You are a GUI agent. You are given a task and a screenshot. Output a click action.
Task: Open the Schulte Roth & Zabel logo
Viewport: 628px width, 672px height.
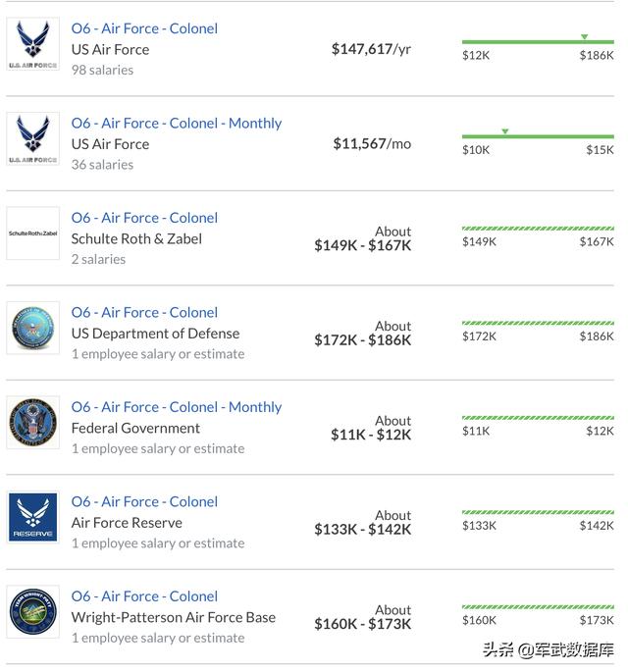(x=33, y=233)
